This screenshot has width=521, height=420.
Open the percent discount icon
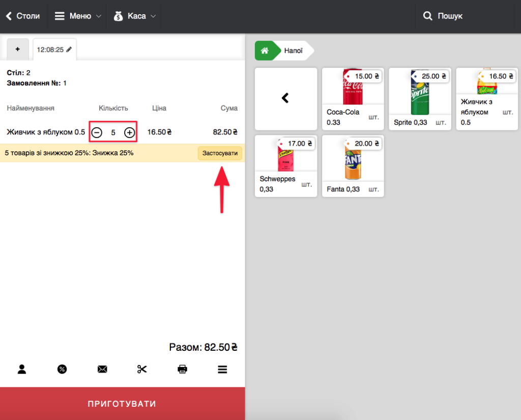click(62, 370)
